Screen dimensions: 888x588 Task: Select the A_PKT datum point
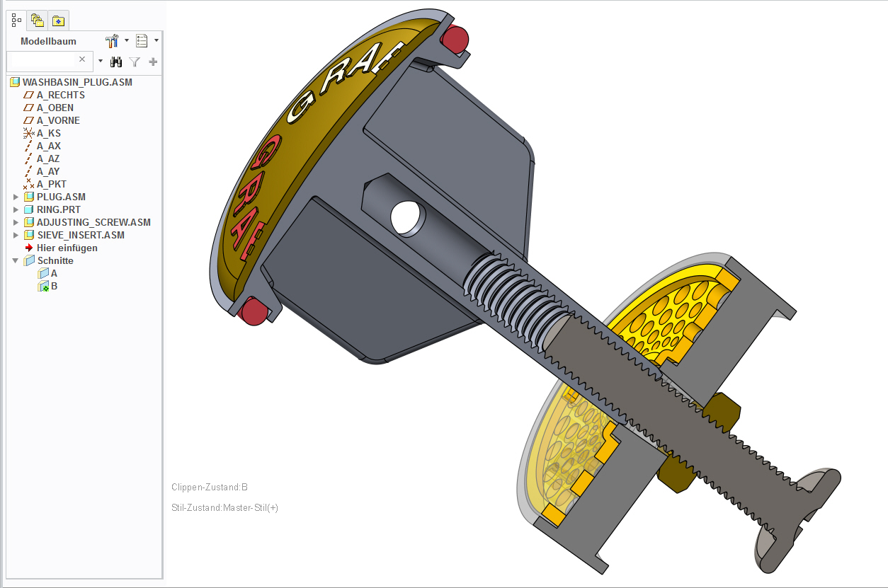(52, 184)
